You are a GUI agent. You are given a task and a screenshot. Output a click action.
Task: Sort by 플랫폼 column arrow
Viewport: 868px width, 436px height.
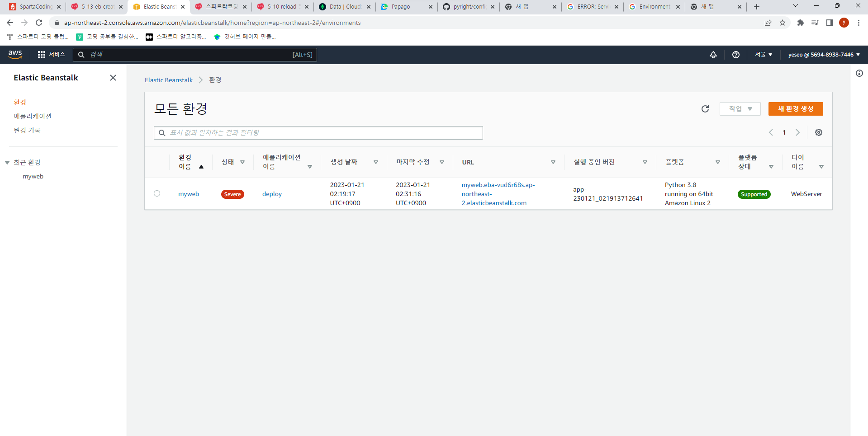point(718,162)
